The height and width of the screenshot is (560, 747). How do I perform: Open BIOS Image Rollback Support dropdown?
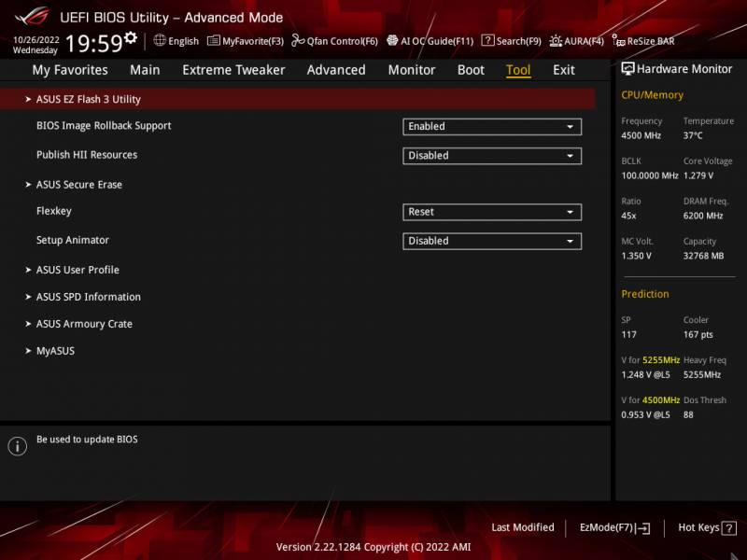[x=492, y=127]
